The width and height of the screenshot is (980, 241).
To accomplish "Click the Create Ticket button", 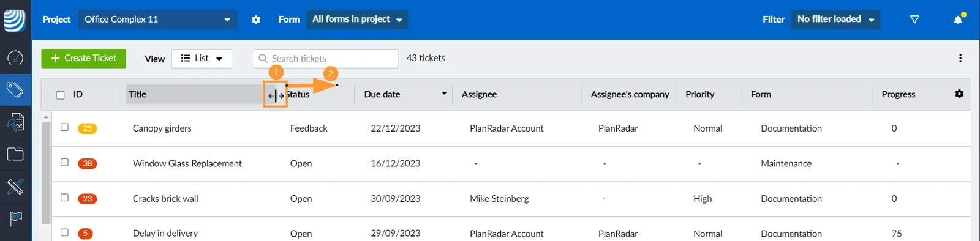I will (84, 58).
